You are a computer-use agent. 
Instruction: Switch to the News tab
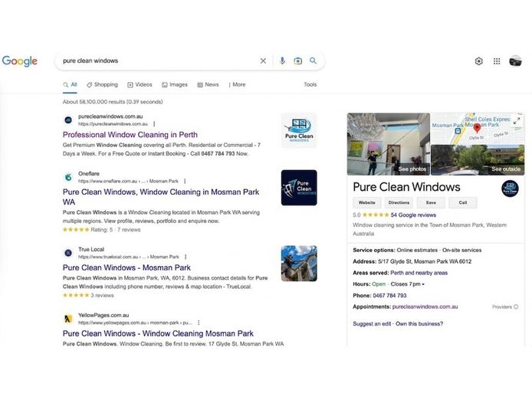(x=208, y=85)
